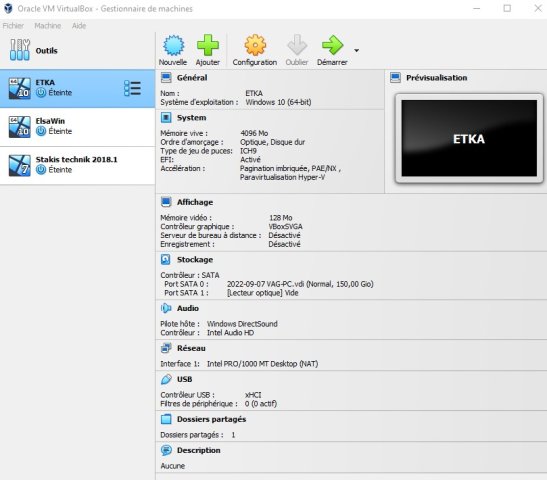The width and height of the screenshot is (547, 480).
Task: Click the Prévisualisation panel title
Action: [x=436, y=77]
